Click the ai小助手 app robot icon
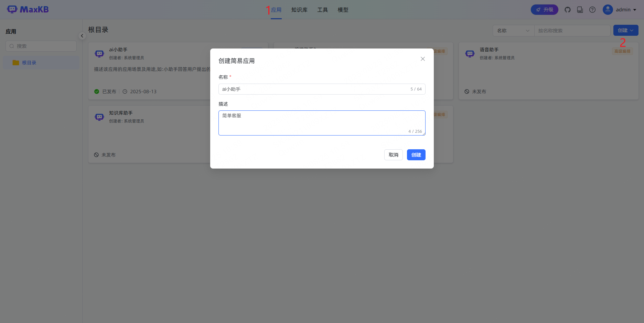This screenshot has height=323, width=644. (x=99, y=54)
